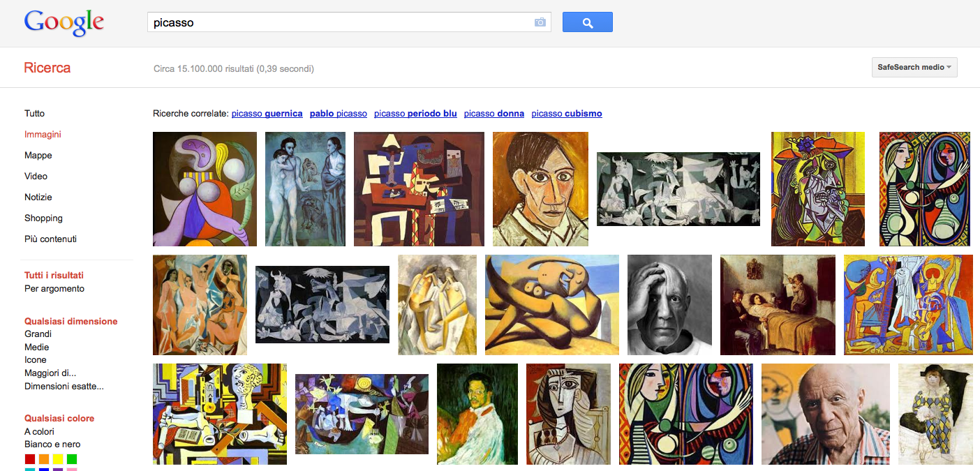This screenshot has height=471, width=980.
Task: Open related search pablo picasso
Action: coord(339,114)
